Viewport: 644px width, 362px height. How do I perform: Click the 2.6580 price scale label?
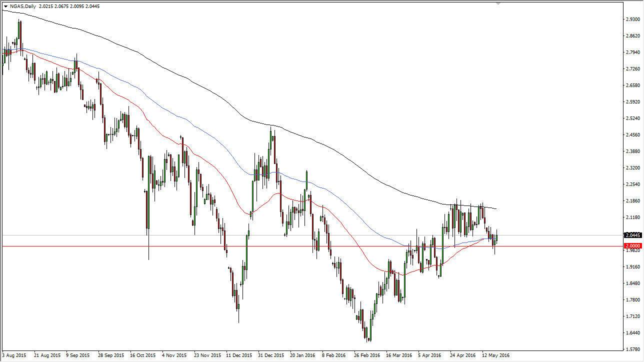tap(632, 85)
